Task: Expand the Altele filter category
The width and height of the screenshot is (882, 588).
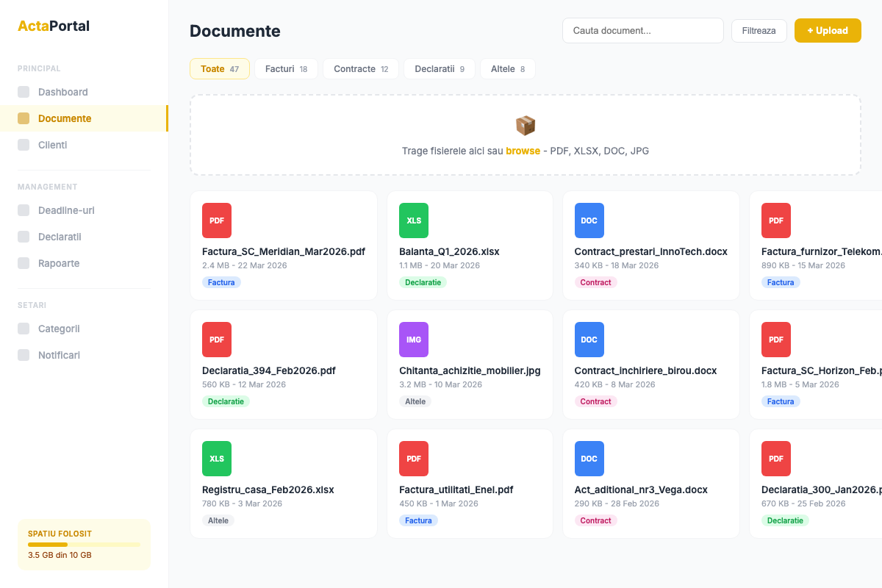Action: (507, 68)
